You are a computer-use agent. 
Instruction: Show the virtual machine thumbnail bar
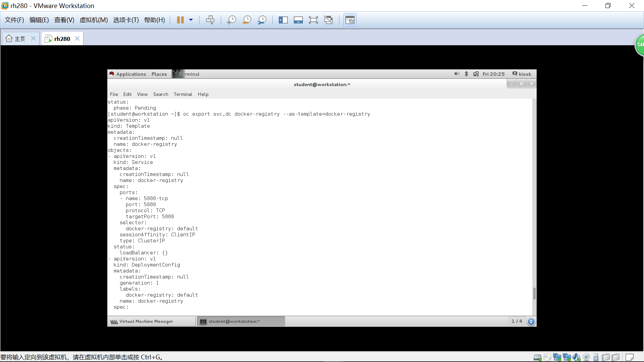coord(298,20)
